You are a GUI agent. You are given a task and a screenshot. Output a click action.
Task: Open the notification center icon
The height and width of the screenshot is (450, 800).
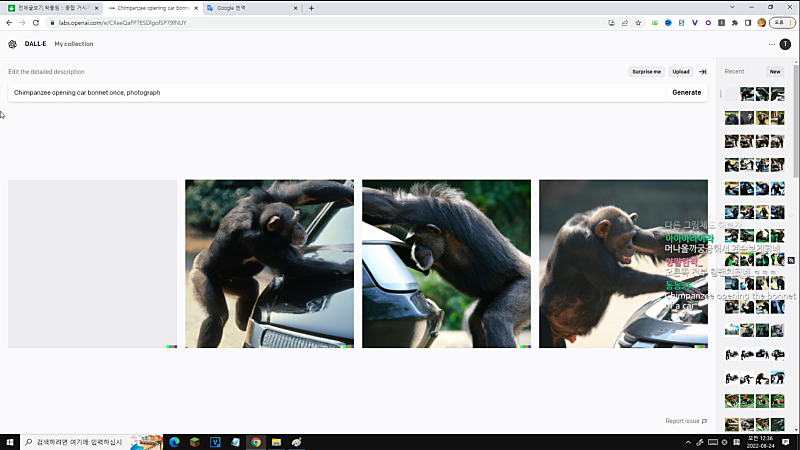pos(785,442)
